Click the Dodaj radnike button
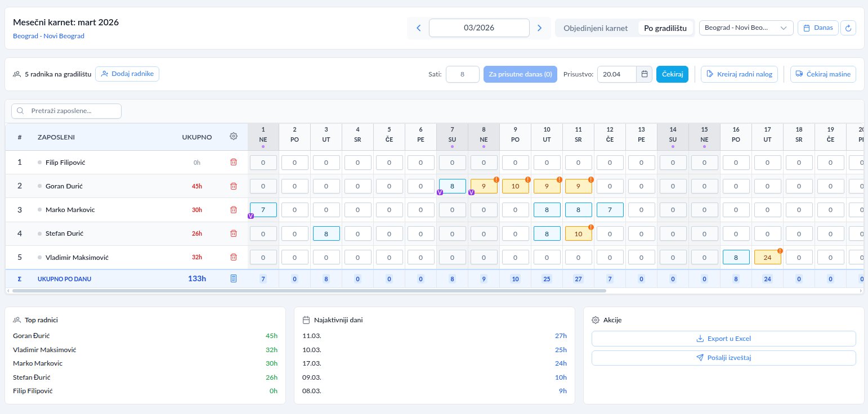The height and width of the screenshot is (414, 868). point(127,74)
